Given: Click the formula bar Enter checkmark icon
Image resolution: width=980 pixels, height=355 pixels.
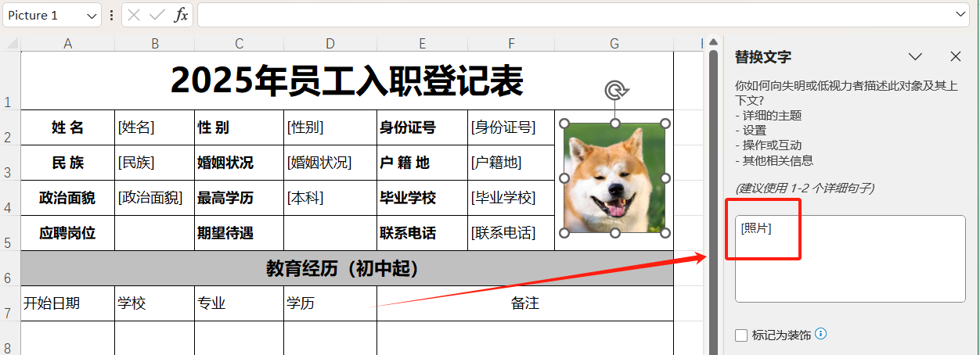Looking at the screenshot, I should click(x=157, y=15).
